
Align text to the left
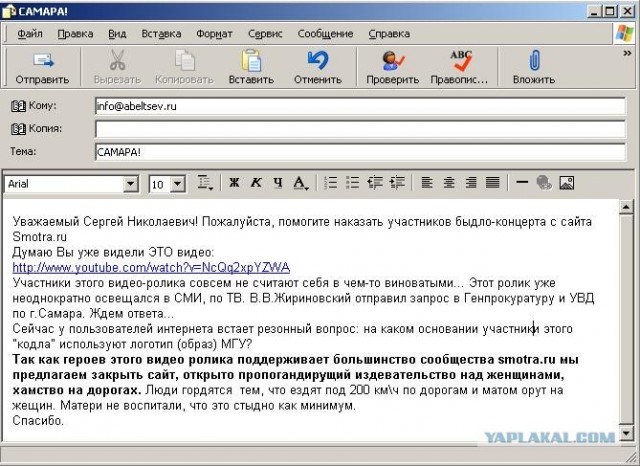427,183
